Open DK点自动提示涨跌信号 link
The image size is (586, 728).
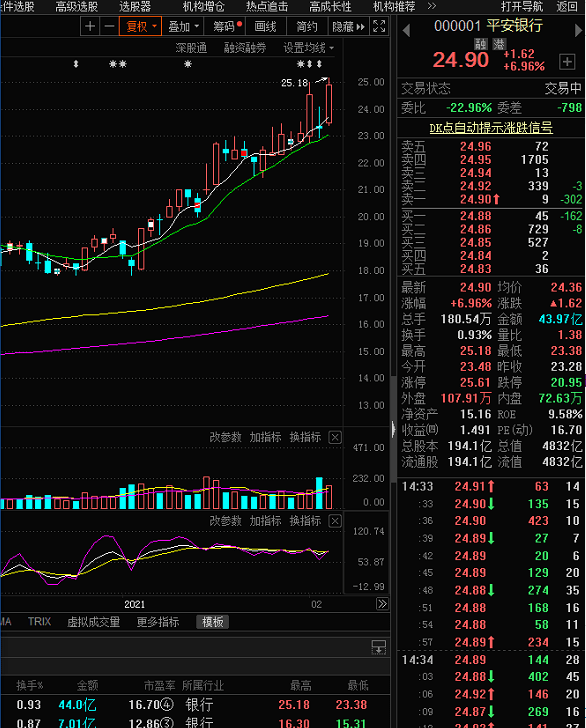[x=491, y=128]
